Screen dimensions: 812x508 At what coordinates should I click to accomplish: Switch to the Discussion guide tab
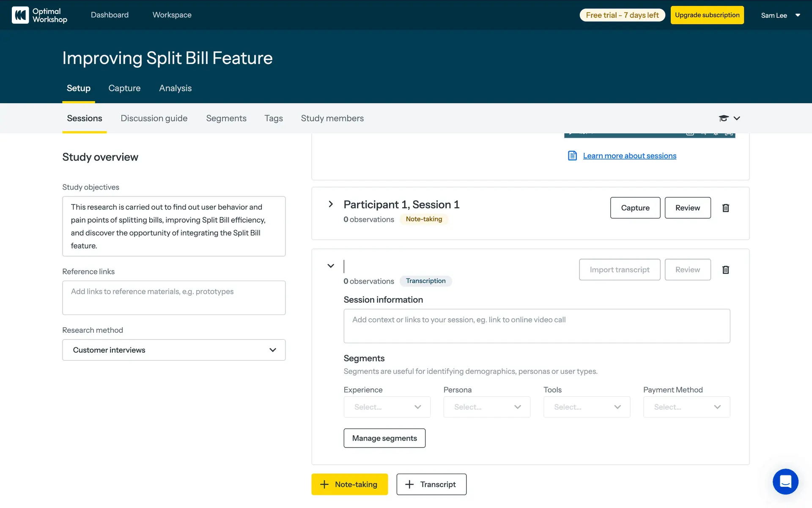click(x=154, y=118)
